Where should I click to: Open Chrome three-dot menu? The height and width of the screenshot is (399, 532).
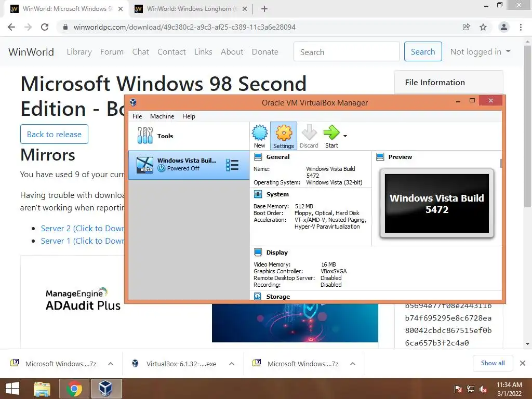(x=521, y=27)
